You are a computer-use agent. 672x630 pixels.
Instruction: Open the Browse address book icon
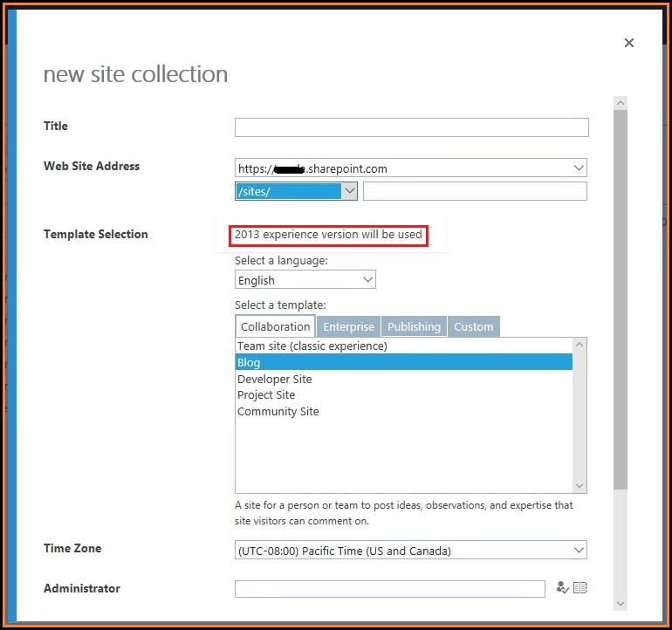pos(580,588)
